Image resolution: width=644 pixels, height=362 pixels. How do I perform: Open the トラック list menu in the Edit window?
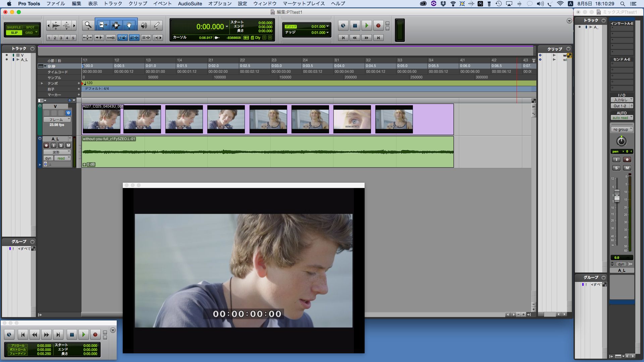32,49
